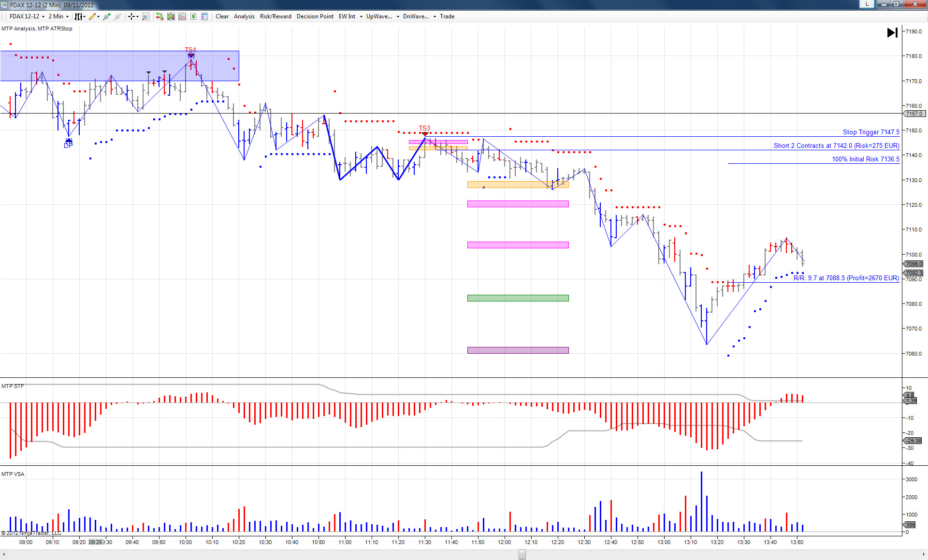
Task: Select the TS3 marker label
Action: click(x=424, y=128)
